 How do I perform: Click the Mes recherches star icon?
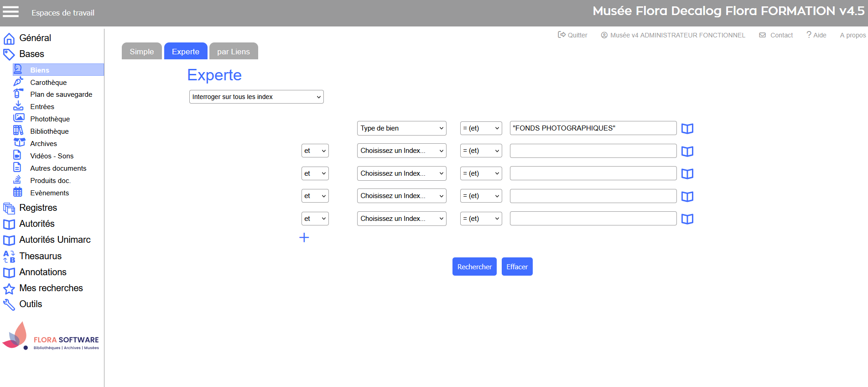coord(9,288)
